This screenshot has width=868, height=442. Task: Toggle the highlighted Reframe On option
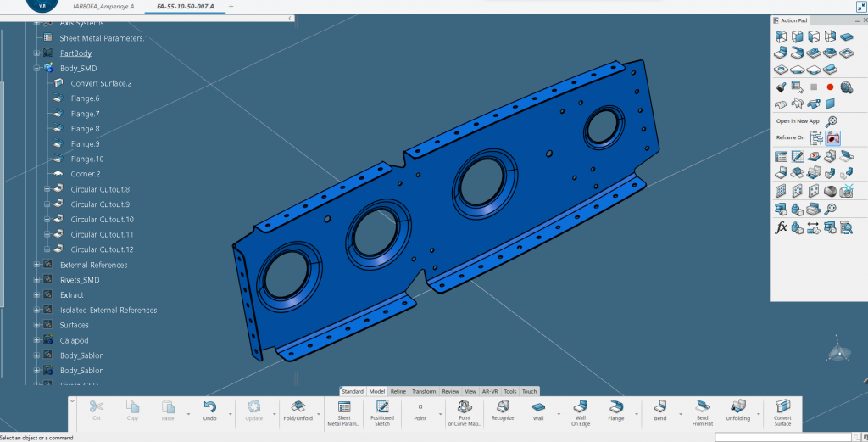tap(833, 138)
